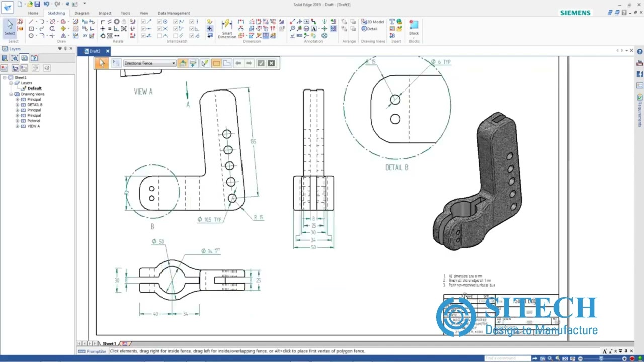Click the Text insert icon
The height and width of the screenshot is (362, 644).
tap(392, 22)
